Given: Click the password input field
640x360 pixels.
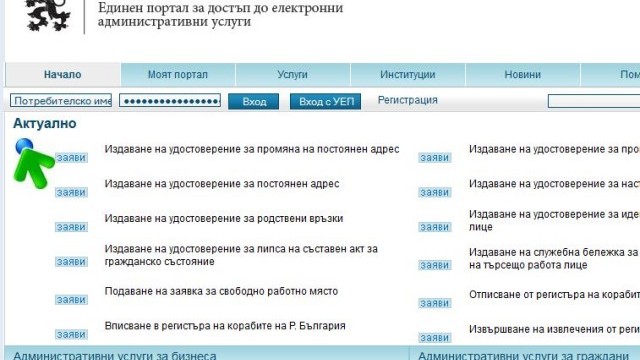Looking at the screenshot, I should pos(170,100).
